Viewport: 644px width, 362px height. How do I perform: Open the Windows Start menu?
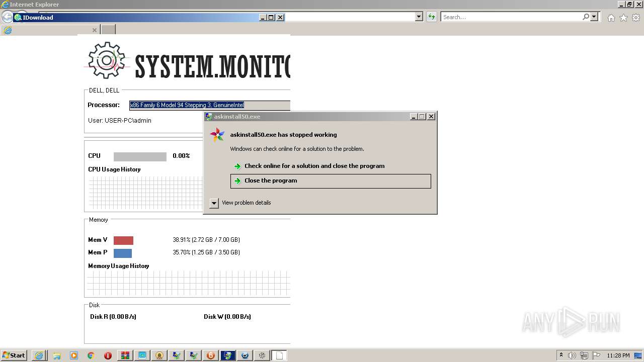[x=14, y=355]
